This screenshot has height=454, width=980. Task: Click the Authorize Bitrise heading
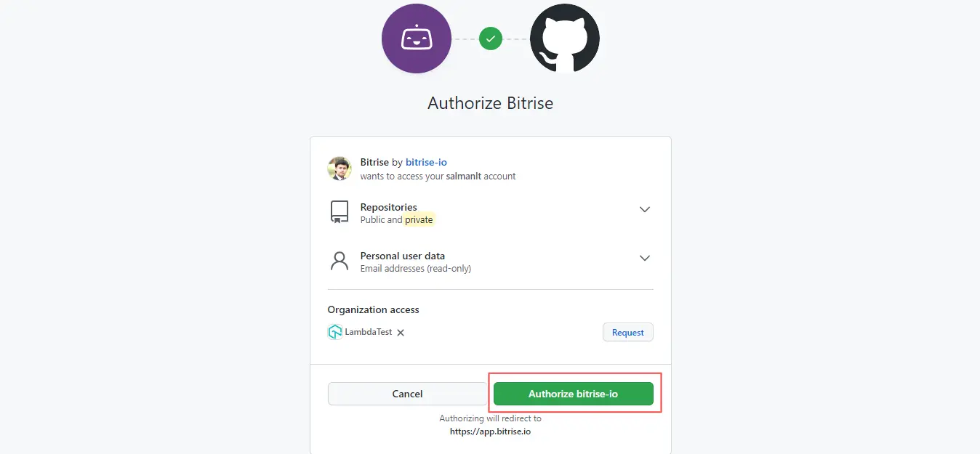490,103
